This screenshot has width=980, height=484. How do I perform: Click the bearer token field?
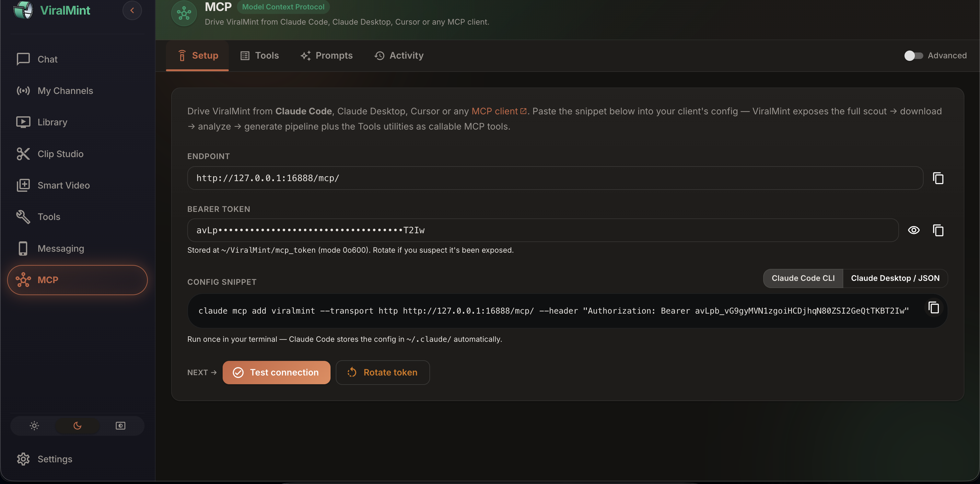click(543, 230)
